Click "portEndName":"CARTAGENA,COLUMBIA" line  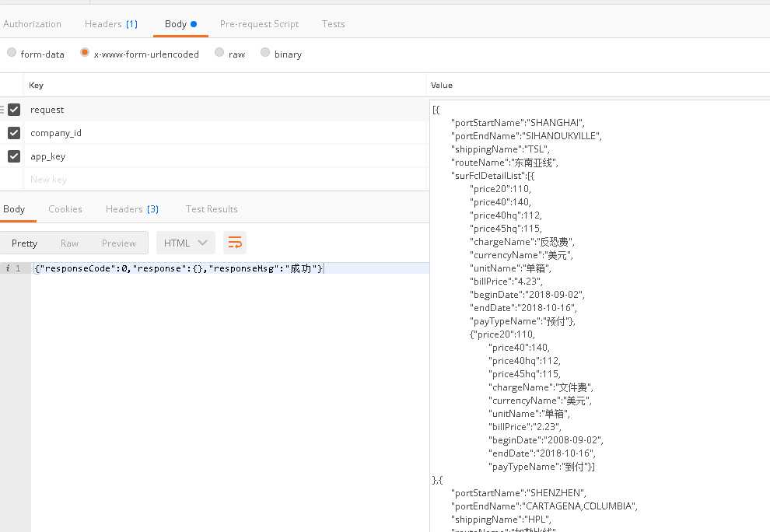(x=544, y=506)
